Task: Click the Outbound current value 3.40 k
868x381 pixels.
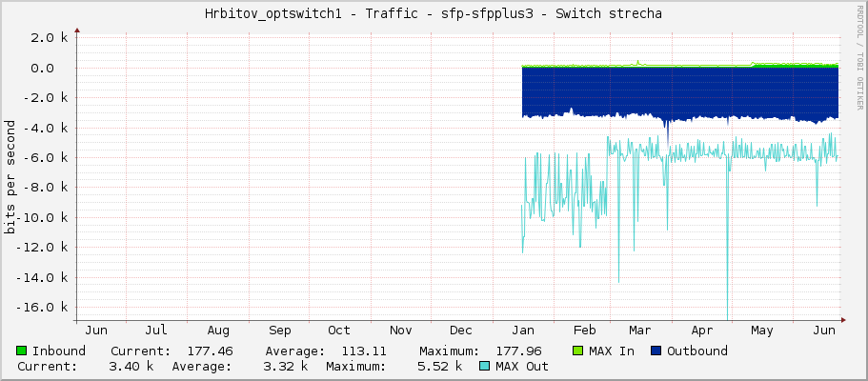Action: coord(131,367)
